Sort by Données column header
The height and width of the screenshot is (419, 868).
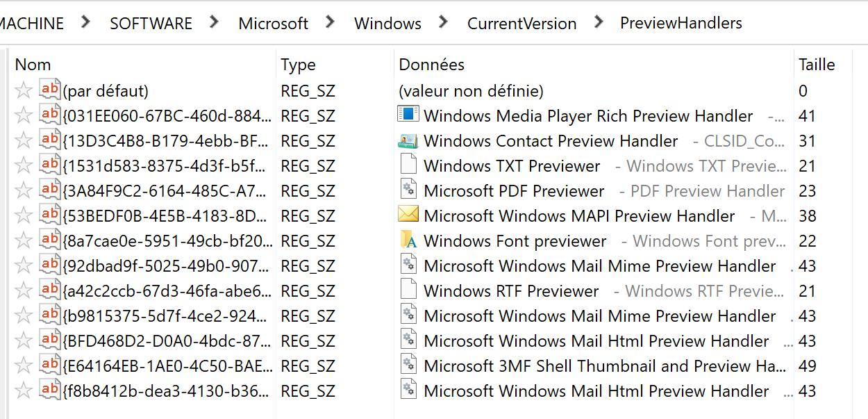pos(431,65)
